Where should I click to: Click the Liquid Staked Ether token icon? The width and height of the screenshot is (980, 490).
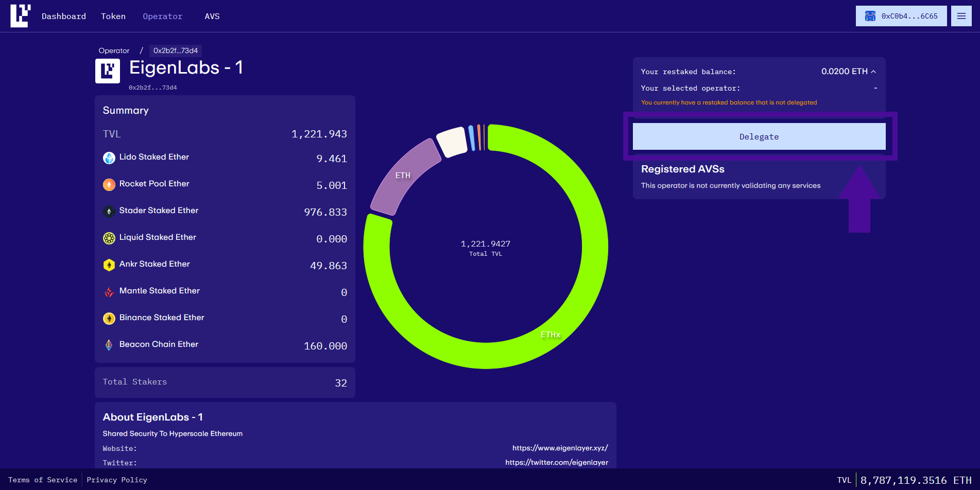click(109, 238)
